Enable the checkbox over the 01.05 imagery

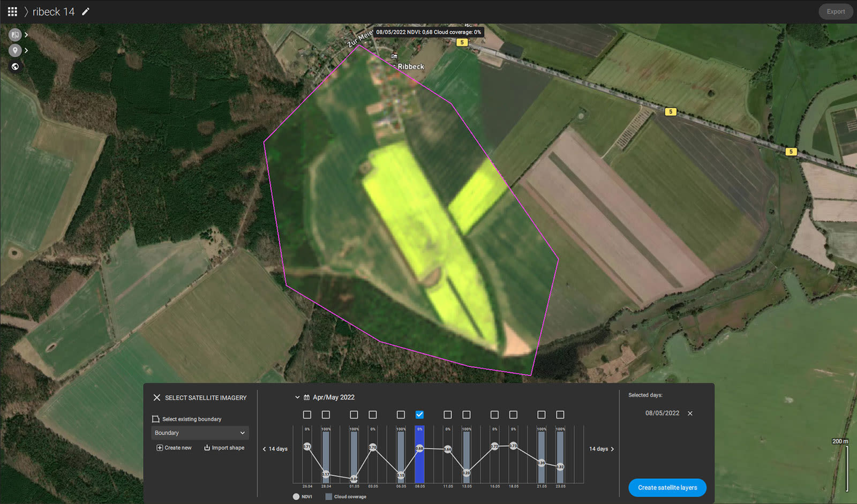pos(354,414)
